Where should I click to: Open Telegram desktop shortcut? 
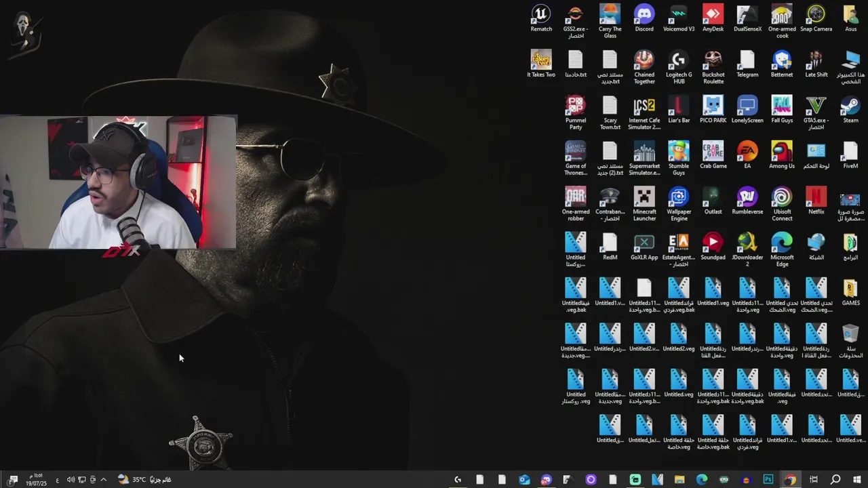coord(747,64)
